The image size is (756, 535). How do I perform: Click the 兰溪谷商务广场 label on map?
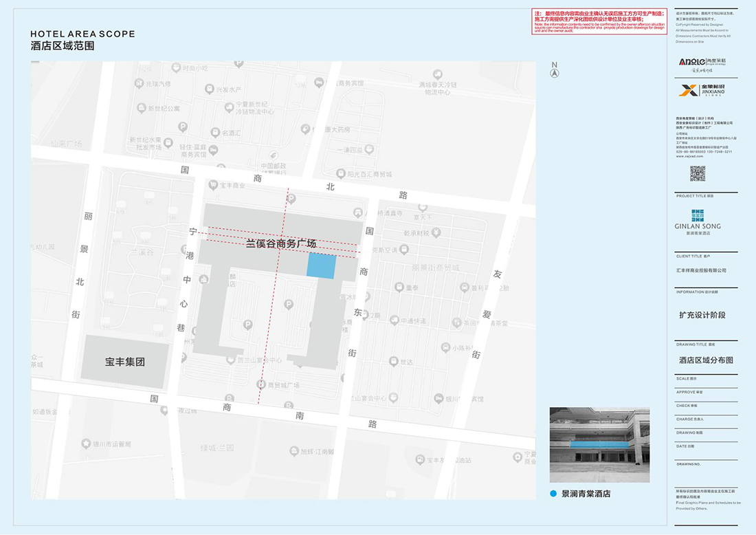coord(281,243)
